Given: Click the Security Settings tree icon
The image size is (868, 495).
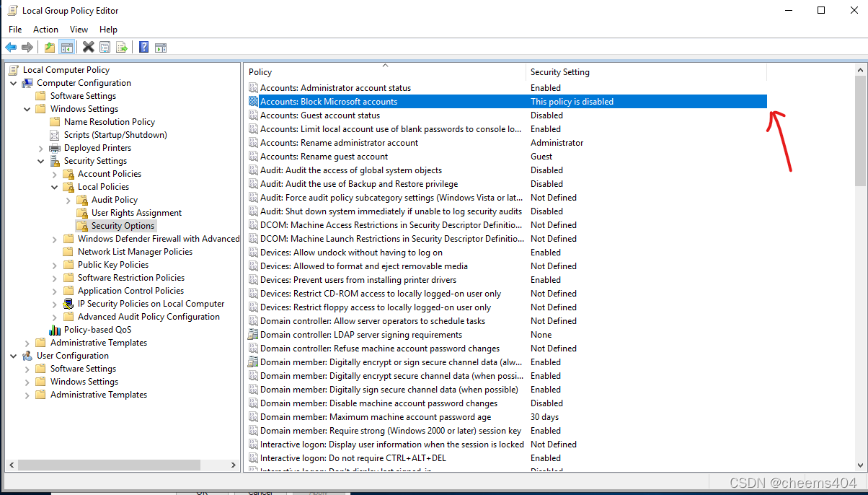Looking at the screenshot, I should pos(55,161).
